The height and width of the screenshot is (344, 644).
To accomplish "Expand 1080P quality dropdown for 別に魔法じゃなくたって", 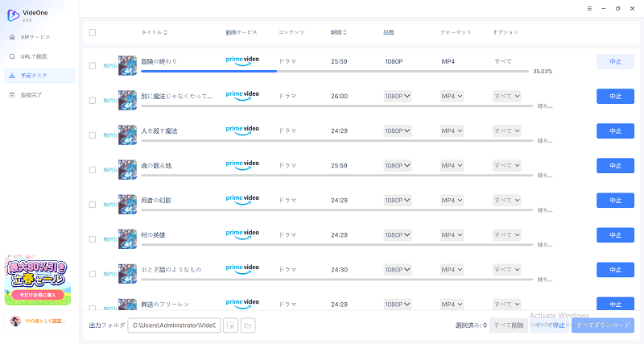I will (398, 96).
